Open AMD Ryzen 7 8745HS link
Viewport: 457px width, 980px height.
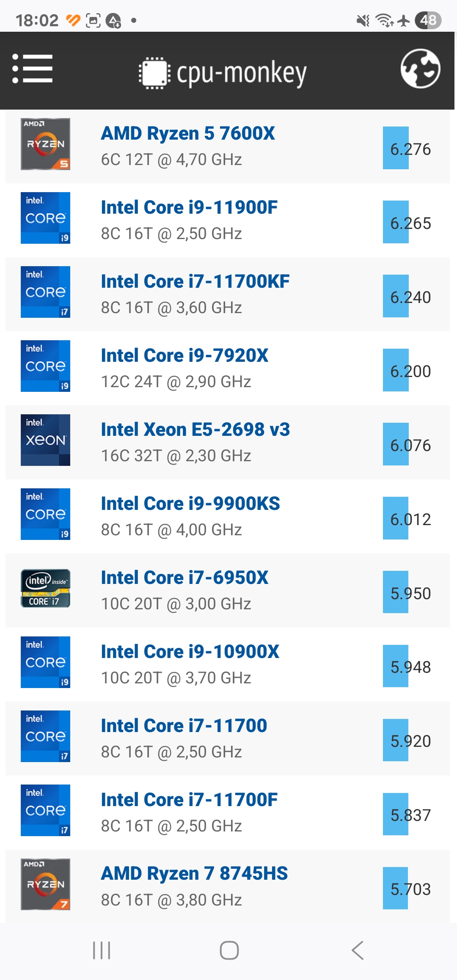(x=194, y=873)
